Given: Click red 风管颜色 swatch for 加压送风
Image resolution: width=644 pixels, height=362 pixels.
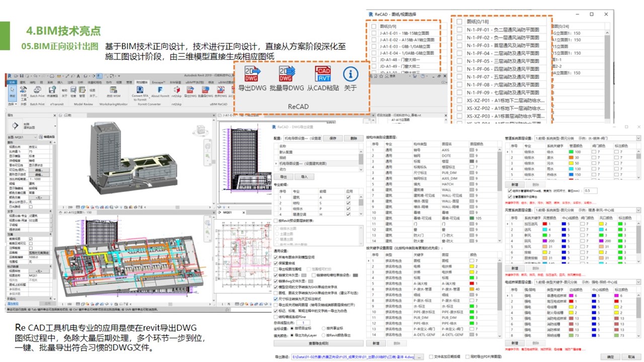Looking at the screenshot, I should pos(545,223).
